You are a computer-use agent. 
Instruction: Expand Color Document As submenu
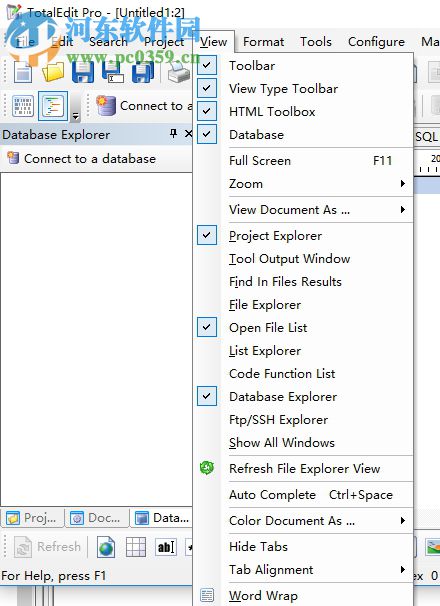[304, 521]
